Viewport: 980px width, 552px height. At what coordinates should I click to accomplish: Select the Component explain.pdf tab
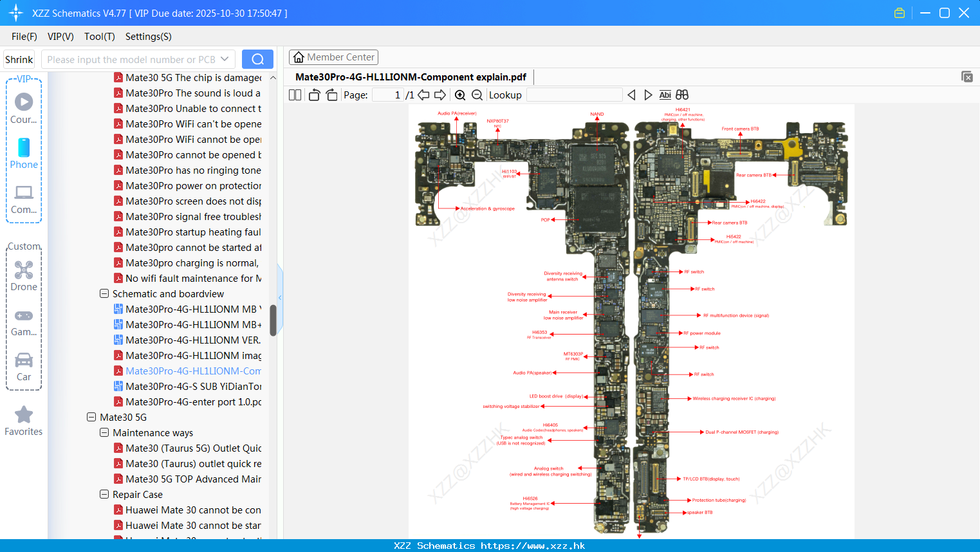(411, 77)
